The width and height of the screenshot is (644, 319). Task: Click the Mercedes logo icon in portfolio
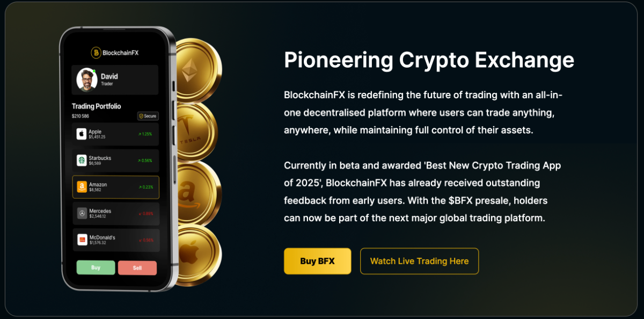[x=82, y=213]
